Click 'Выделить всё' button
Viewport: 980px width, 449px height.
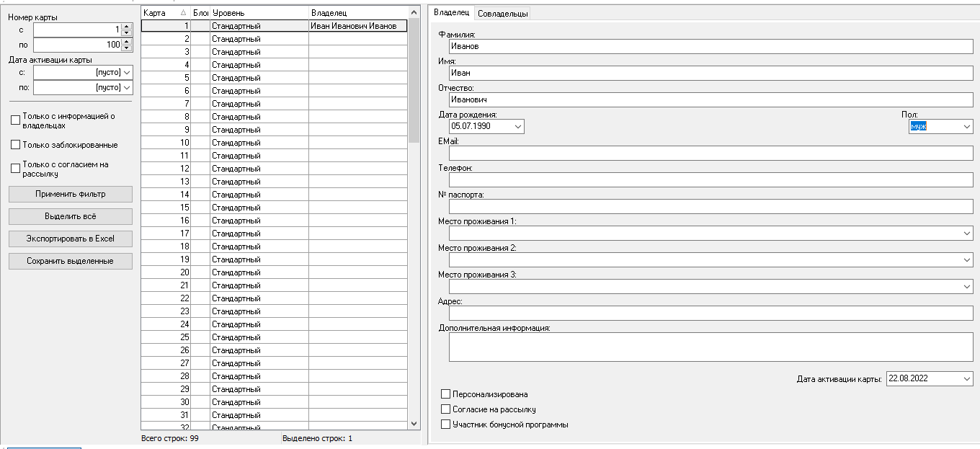pos(71,216)
